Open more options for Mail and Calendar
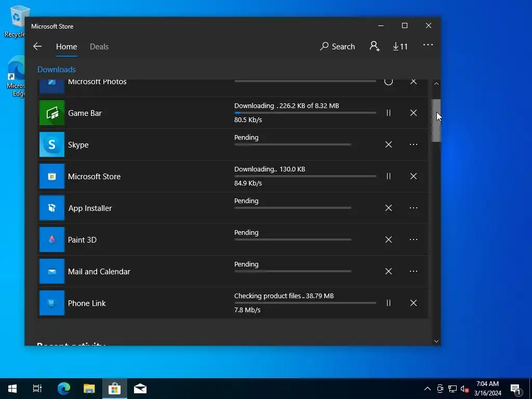Viewport: 532px width, 399px height. pos(413,271)
